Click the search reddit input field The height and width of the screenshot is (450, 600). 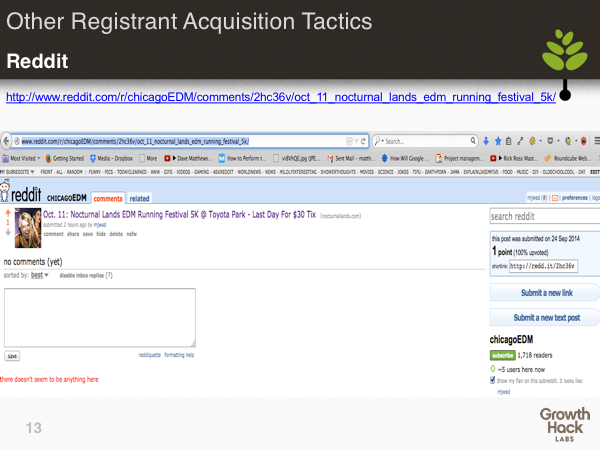(545, 216)
